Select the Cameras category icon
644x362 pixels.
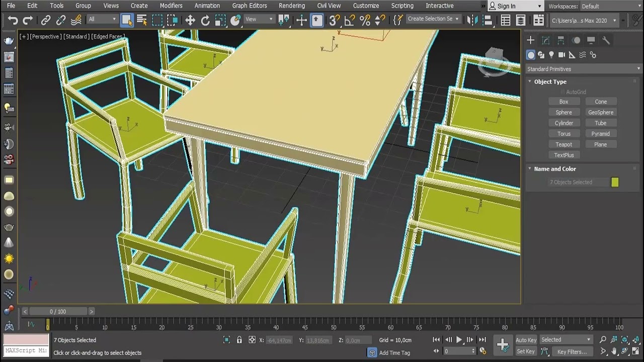(x=561, y=55)
